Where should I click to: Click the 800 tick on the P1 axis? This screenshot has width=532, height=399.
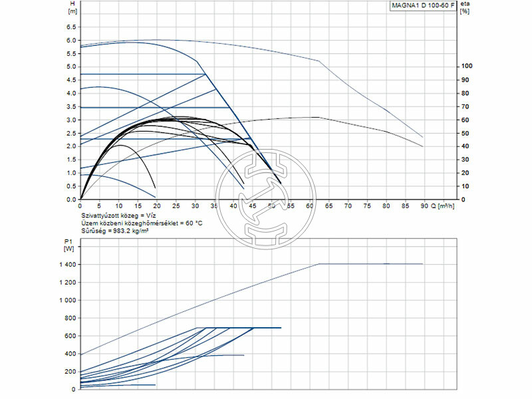68,318
